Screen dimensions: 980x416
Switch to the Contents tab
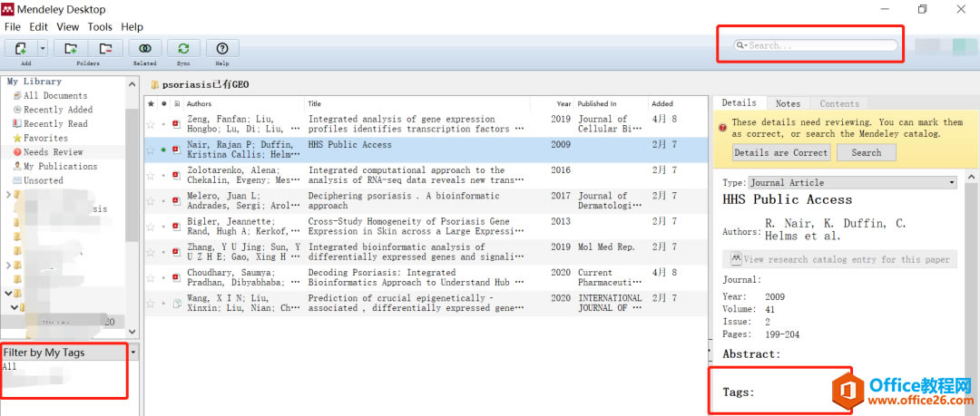click(839, 103)
